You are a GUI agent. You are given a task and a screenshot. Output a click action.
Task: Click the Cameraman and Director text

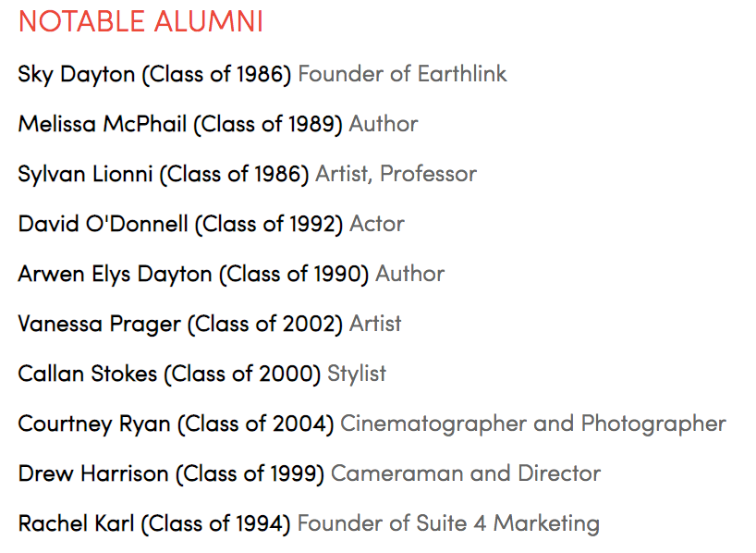(466, 473)
